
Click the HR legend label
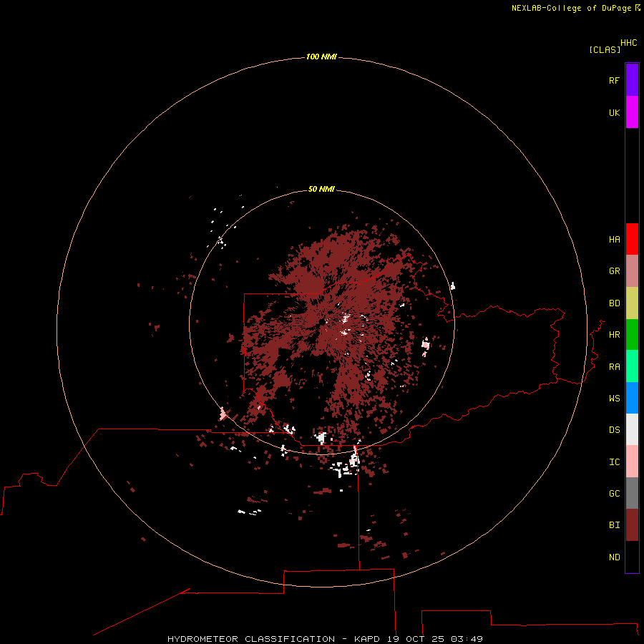coord(614,335)
